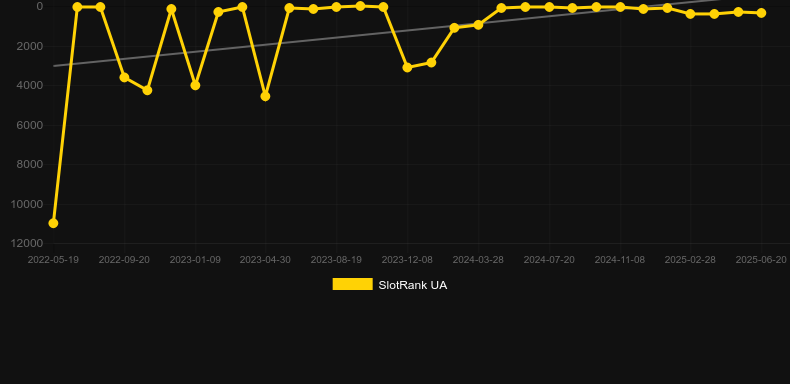Select the 2022-05-19 data point near 11000
790x384 pixels.
[53, 223]
